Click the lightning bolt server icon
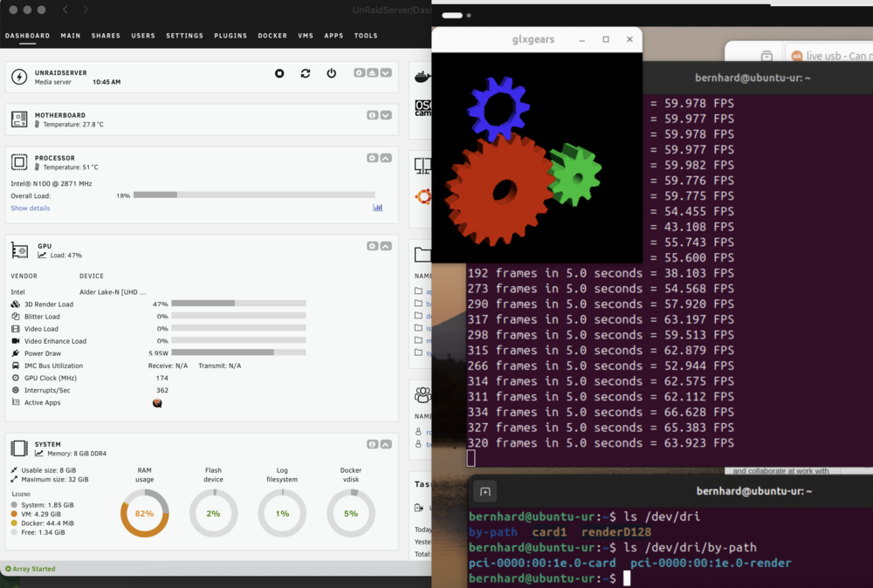Screen dimensions: 873x588 point(19,77)
